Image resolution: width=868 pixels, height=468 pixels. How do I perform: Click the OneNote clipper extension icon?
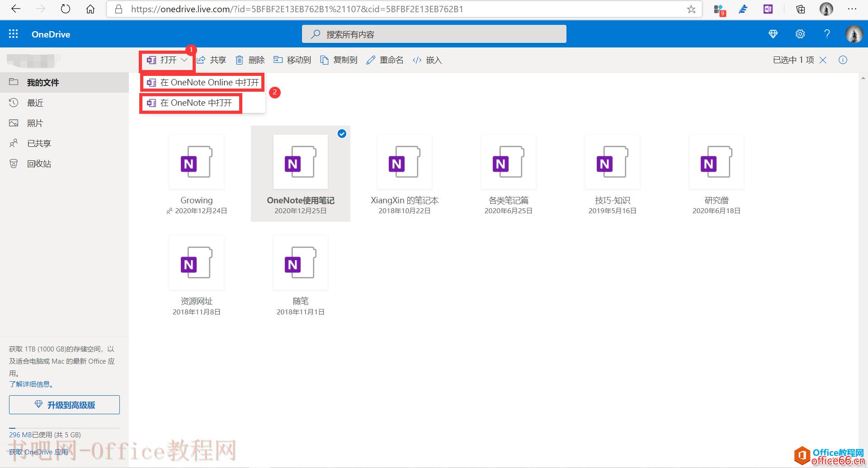pyautogui.click(x=768, y=9)
